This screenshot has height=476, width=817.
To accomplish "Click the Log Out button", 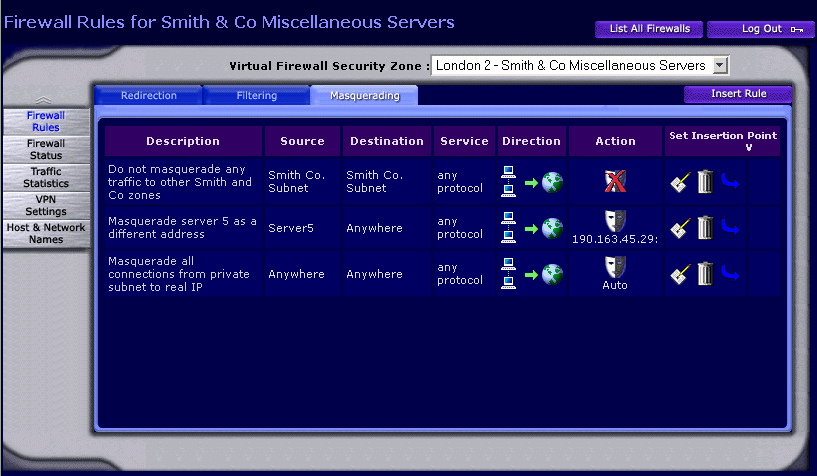I will pyautogui.click(x=761, y=29).
